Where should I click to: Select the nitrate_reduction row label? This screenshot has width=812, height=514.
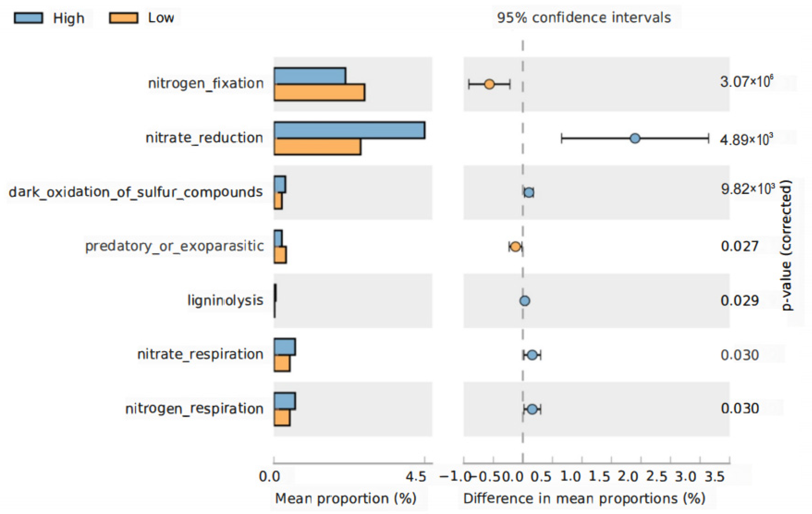click(204, 138)
